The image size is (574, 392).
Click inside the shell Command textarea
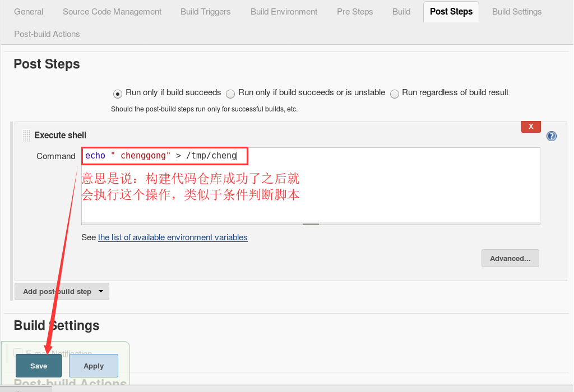click(x=311, y=185)
